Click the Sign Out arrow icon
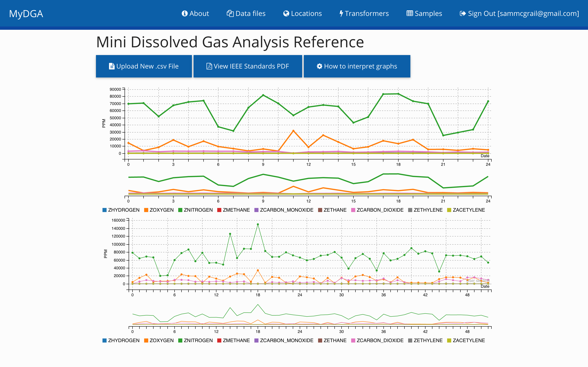The width and height of the screenshot is (588, 367). [x=462, y=14]
